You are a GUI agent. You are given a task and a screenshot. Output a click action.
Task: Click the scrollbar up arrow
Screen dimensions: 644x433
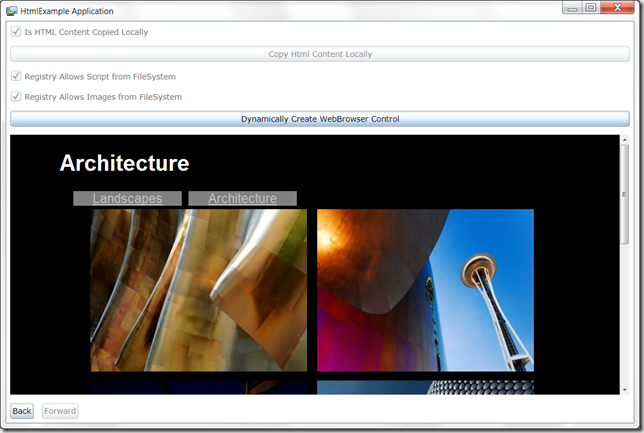tap(625, 140)
